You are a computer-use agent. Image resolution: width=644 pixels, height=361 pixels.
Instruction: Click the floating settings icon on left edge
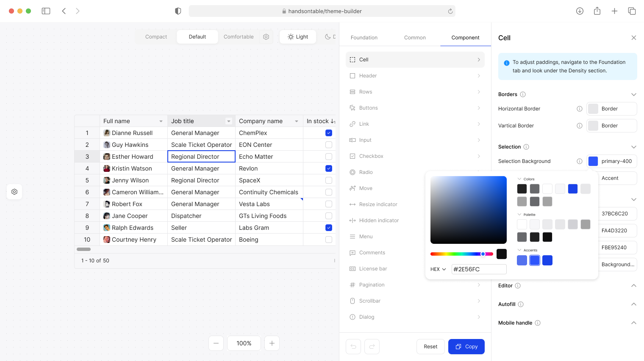coord(14,192)
